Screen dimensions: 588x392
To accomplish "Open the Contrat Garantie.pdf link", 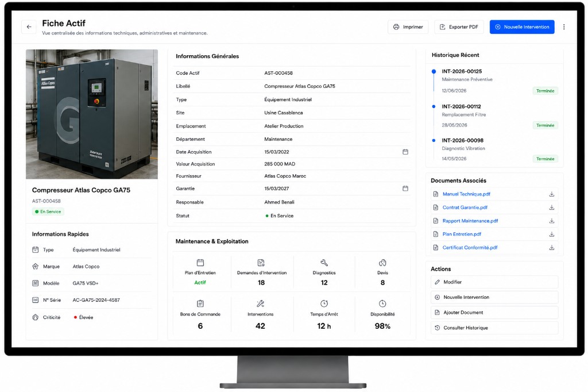I will [x=465, y=207].
